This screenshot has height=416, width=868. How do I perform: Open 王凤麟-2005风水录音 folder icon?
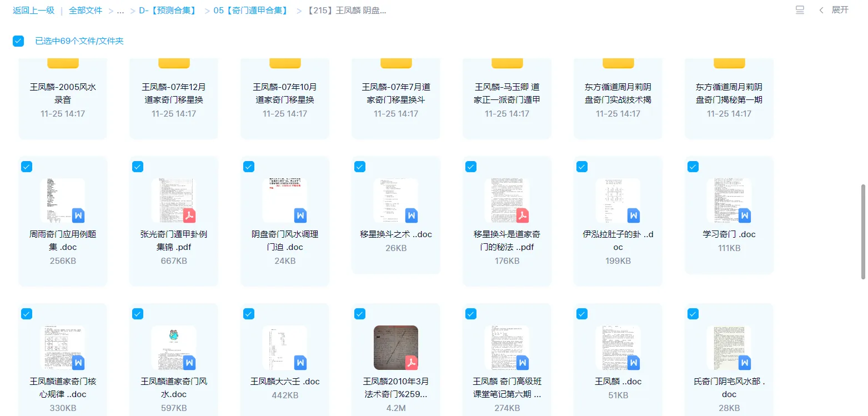pos(63,63)
